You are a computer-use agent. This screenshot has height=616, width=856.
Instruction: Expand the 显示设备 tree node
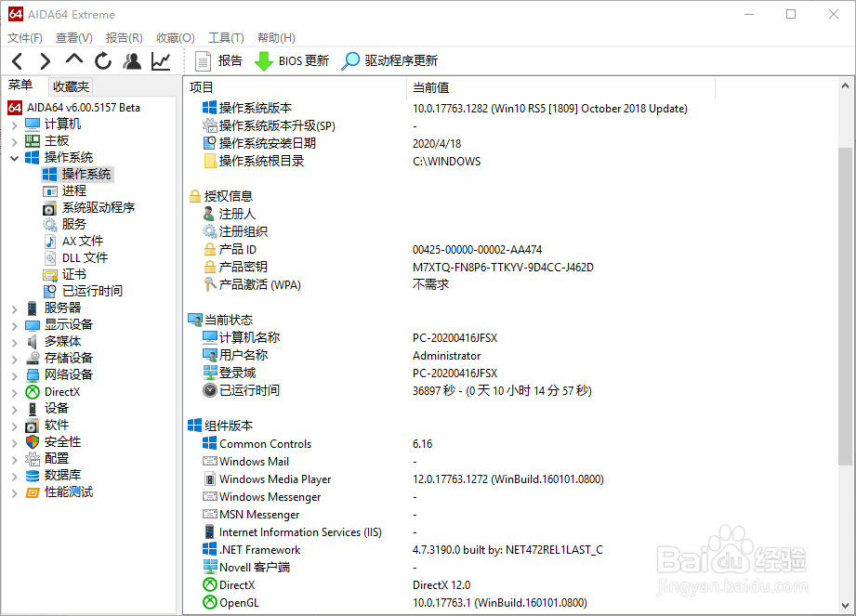tap(14, 326)
